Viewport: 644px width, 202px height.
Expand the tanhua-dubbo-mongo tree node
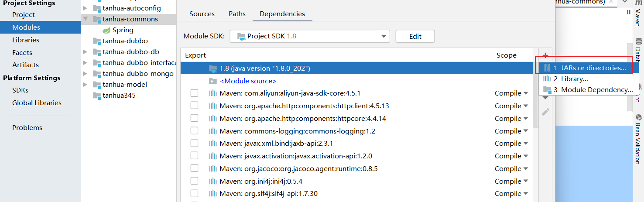[86, 73]
